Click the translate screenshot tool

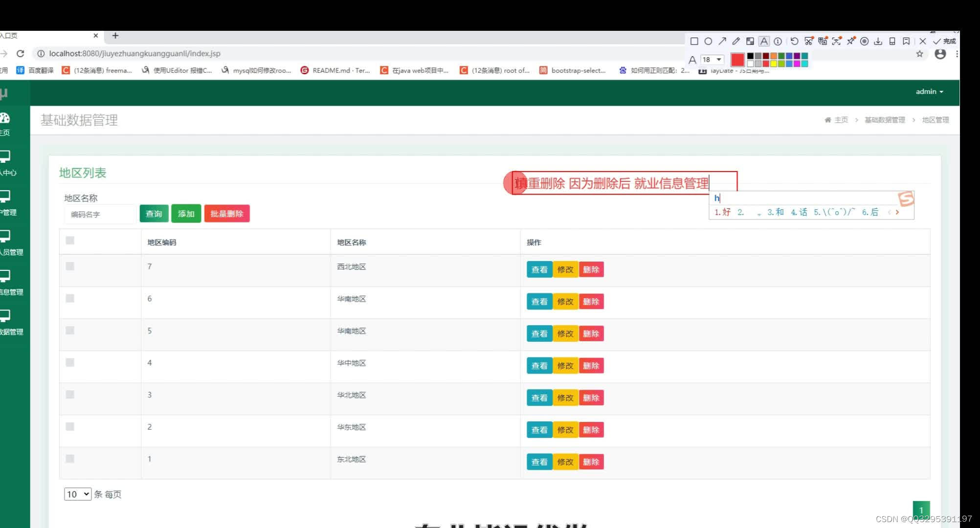[823, 41]
